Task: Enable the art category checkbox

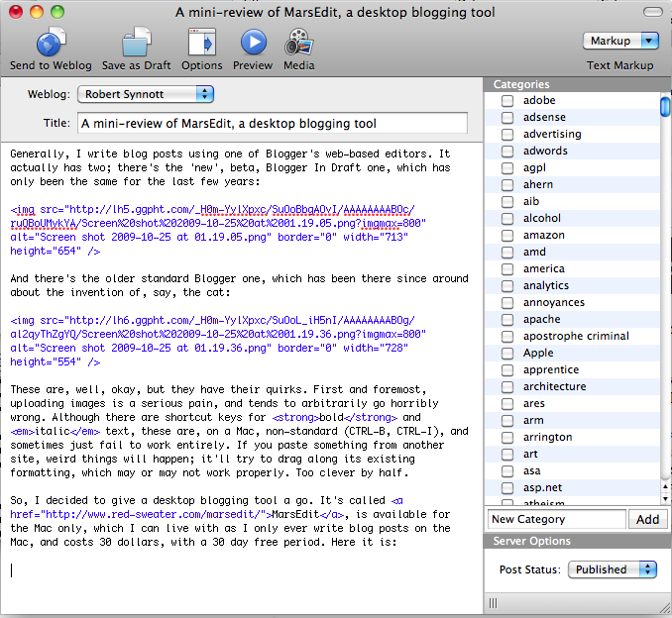Action: [x=507, y=455]
